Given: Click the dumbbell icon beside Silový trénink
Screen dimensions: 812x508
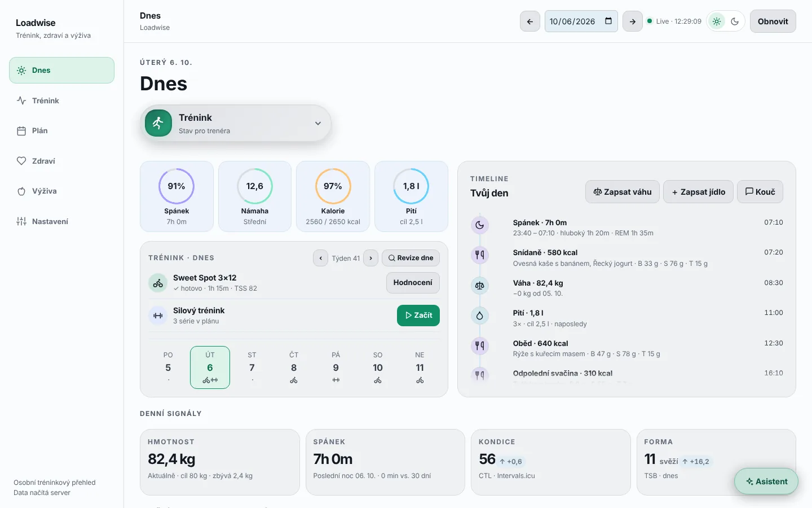Looking at the screenshot, I should [158, 316].
